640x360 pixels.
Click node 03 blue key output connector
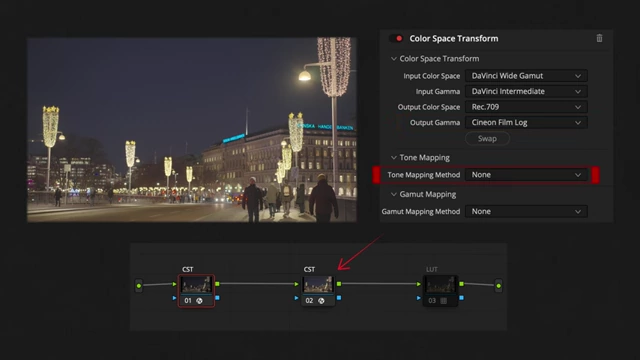click(461, 298)
